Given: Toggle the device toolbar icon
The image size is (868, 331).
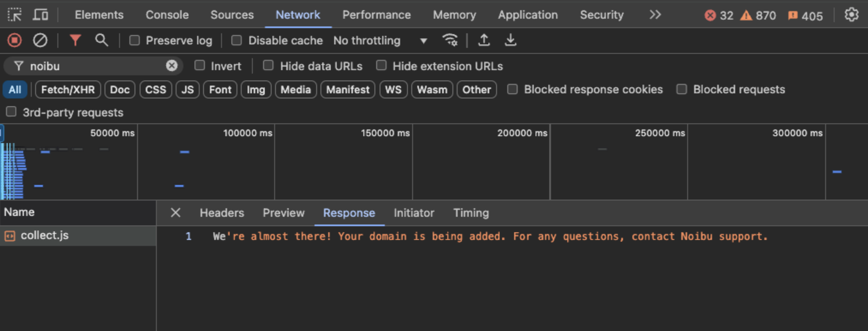Looking at the screenshot, I should pos(41,15).
